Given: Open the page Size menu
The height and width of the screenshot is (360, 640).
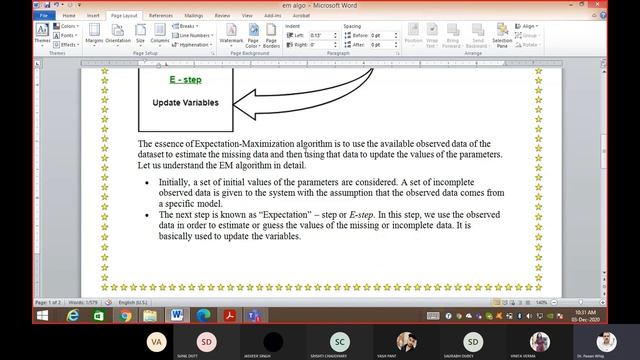Looking at the screenshot, I should pyautogui.click(x=140, y=34).
